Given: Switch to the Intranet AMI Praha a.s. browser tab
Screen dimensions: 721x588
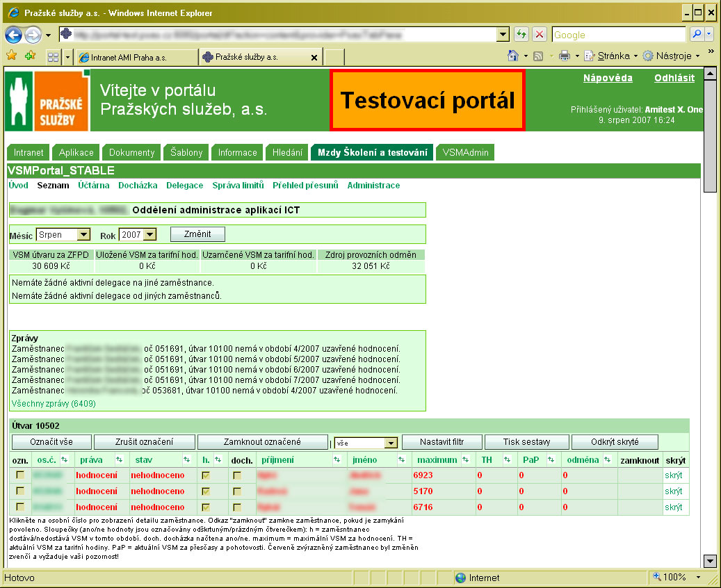Looking at the screenshot, I should pyautogui.click(x=136, y=58).
